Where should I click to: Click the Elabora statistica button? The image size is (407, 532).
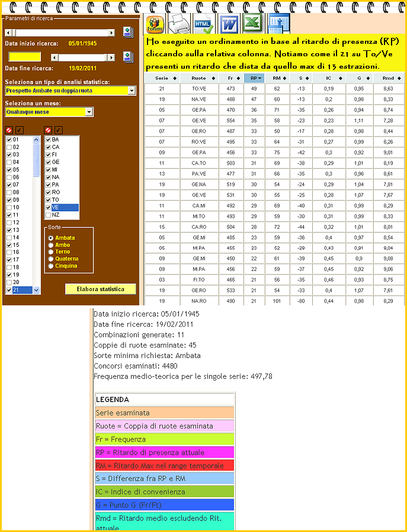(x=101, y=289)
